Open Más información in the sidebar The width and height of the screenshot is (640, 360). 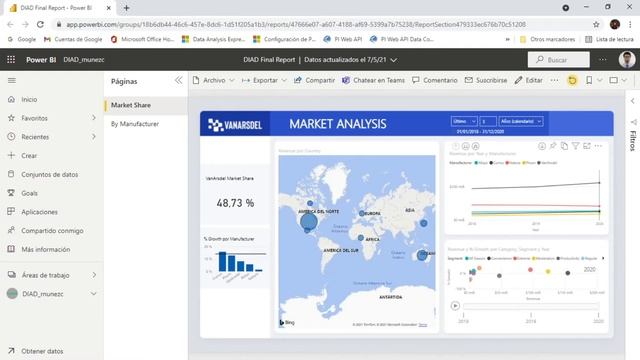(x=46, y=249)
